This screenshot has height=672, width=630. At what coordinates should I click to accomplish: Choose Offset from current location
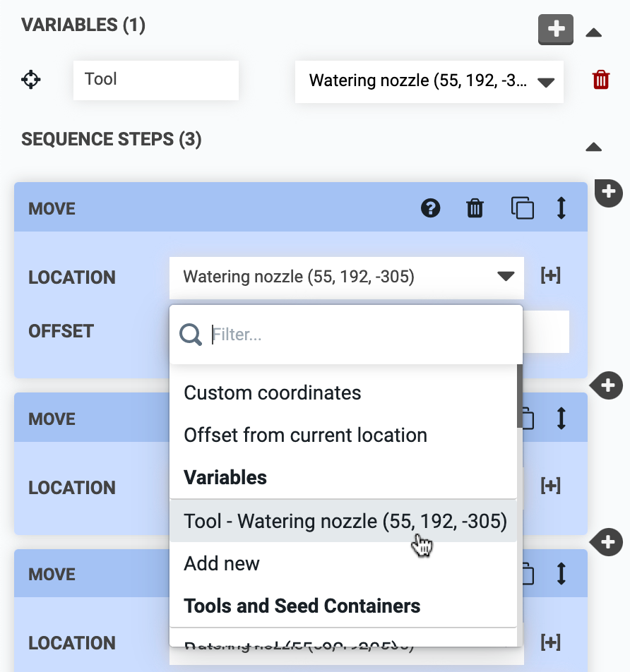305,436
